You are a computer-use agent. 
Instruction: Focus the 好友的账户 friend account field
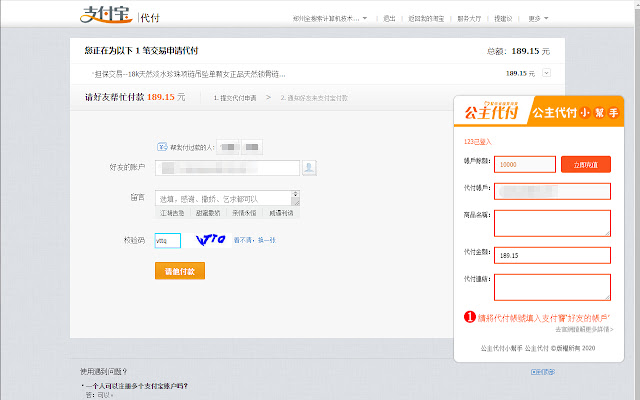(x=227, y=168)
